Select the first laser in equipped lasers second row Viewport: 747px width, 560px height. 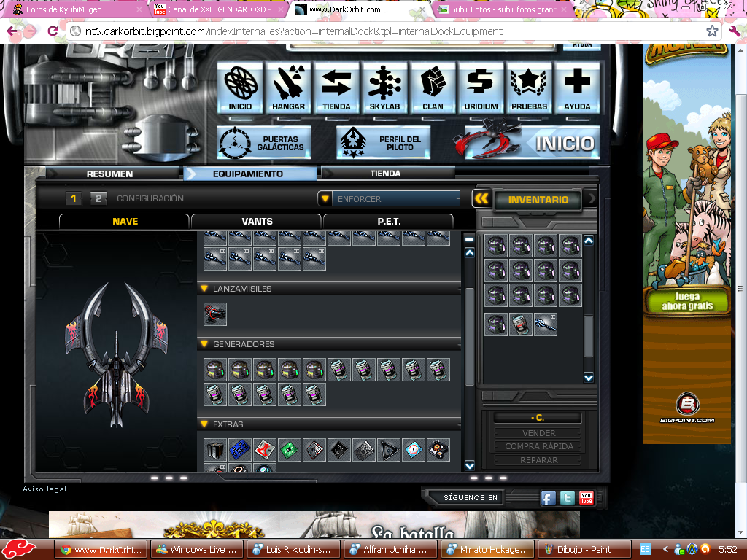pyautogui.click(x=215, y=259)
